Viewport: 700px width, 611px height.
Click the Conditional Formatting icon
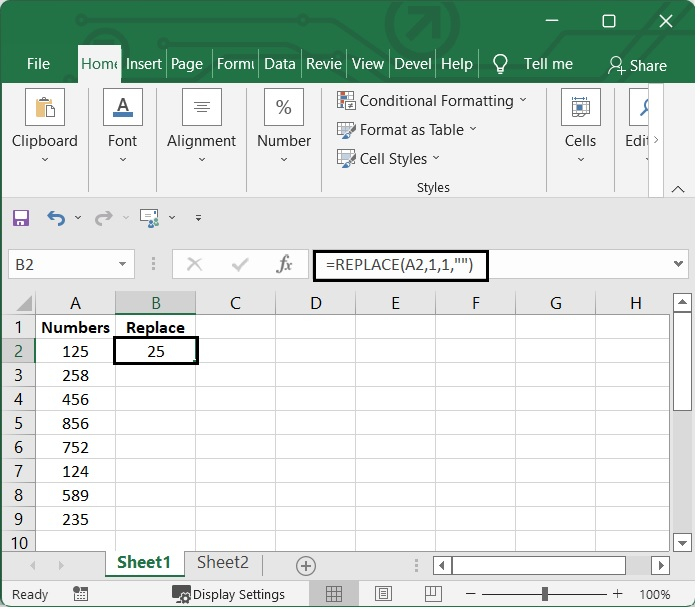(346, 100)
